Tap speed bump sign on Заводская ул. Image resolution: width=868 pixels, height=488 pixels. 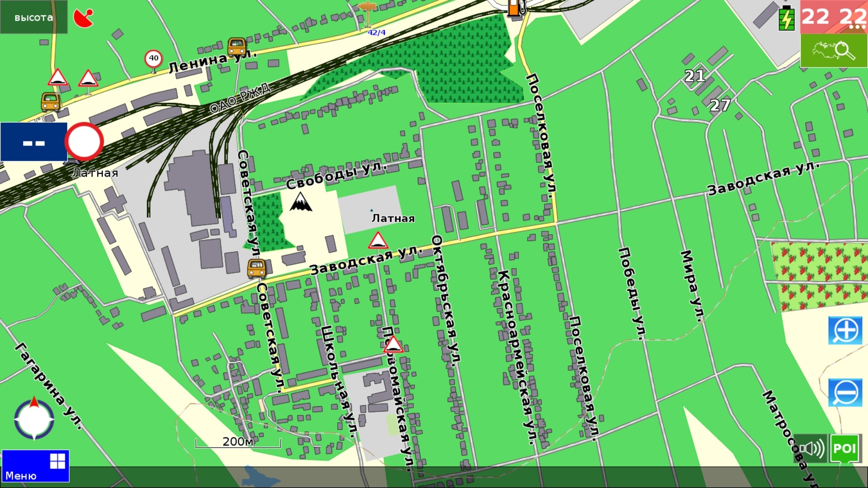[x=378, y=241]
